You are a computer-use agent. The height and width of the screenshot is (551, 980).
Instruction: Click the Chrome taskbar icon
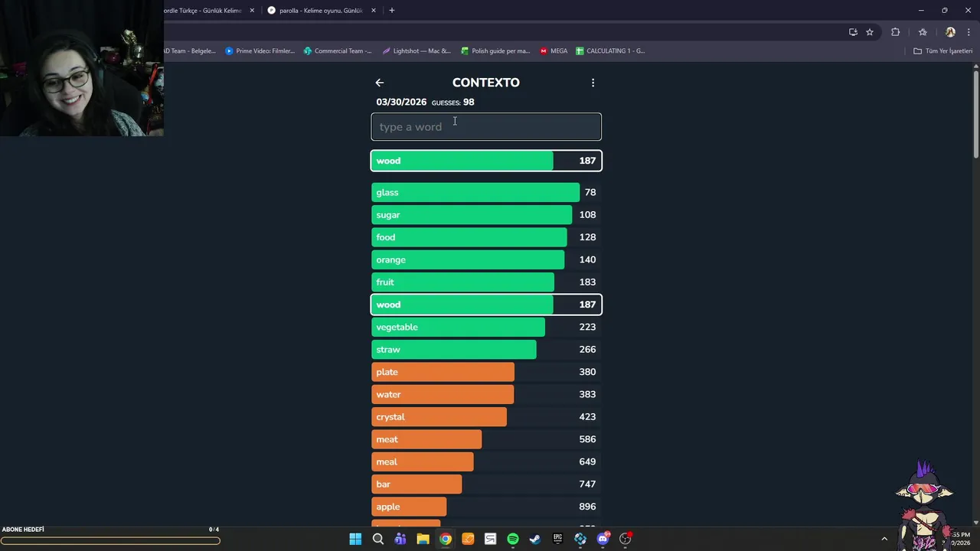[x=446, y=539]
